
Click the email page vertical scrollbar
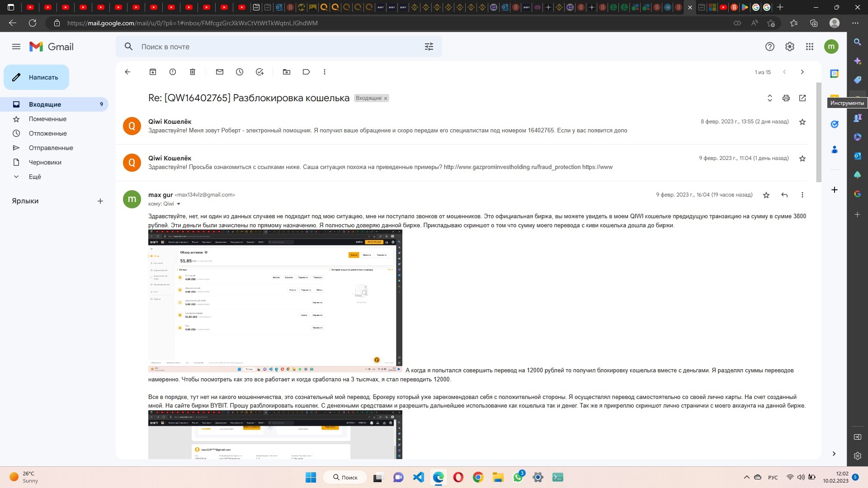coord(819,132)
